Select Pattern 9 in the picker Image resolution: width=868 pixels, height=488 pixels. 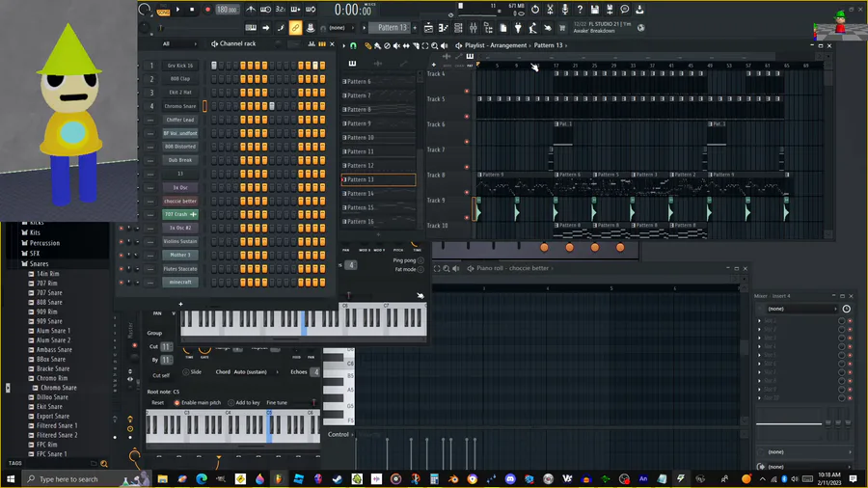378,123
